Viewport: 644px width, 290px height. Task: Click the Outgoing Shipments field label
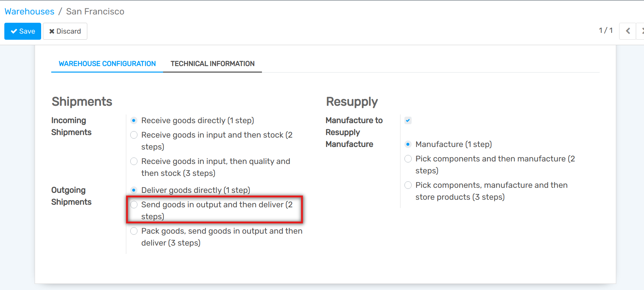point(71,196)
